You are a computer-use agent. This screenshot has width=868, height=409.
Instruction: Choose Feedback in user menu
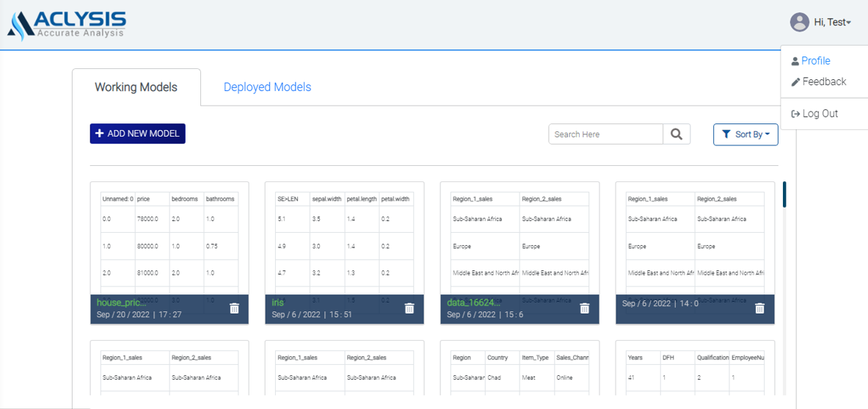[824, 82]
